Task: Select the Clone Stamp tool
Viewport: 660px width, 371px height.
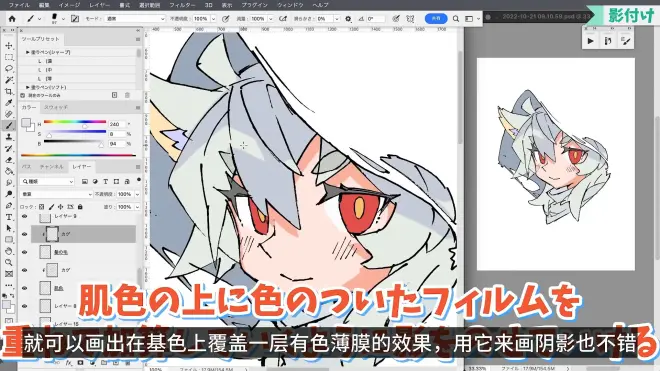Action: (9, 137)
